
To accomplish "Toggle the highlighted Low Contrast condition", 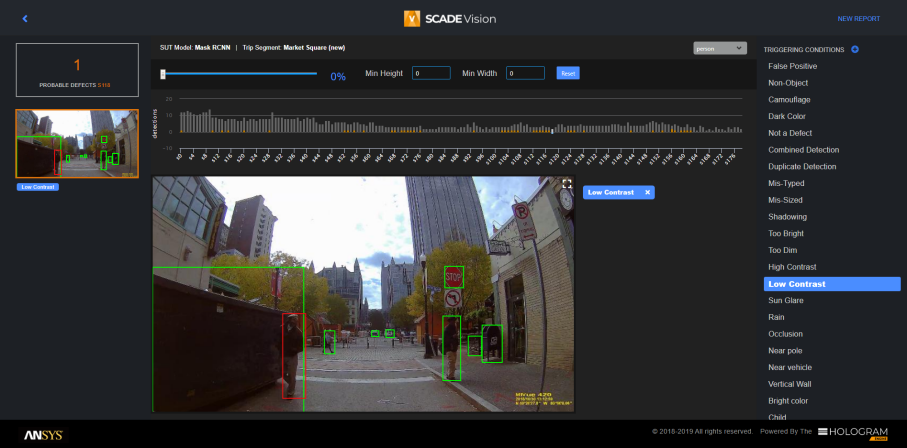I will [832, 284].
